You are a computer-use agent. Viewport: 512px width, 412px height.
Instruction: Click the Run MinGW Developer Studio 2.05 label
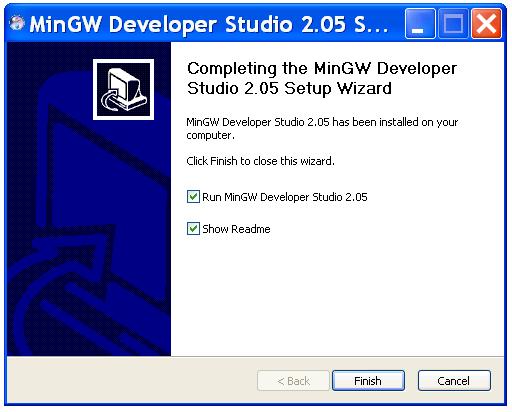[x=285, y=197]
